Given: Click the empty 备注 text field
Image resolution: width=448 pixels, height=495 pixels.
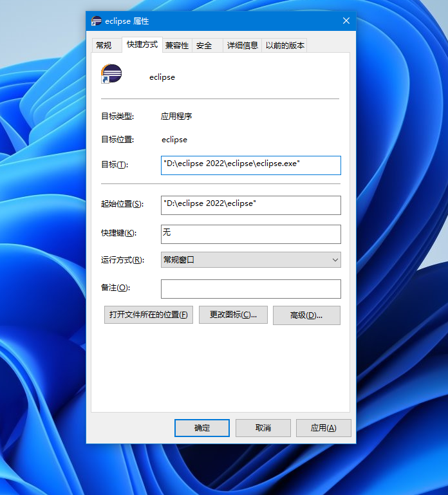Looking at the screenshot, I should point(250,289).
